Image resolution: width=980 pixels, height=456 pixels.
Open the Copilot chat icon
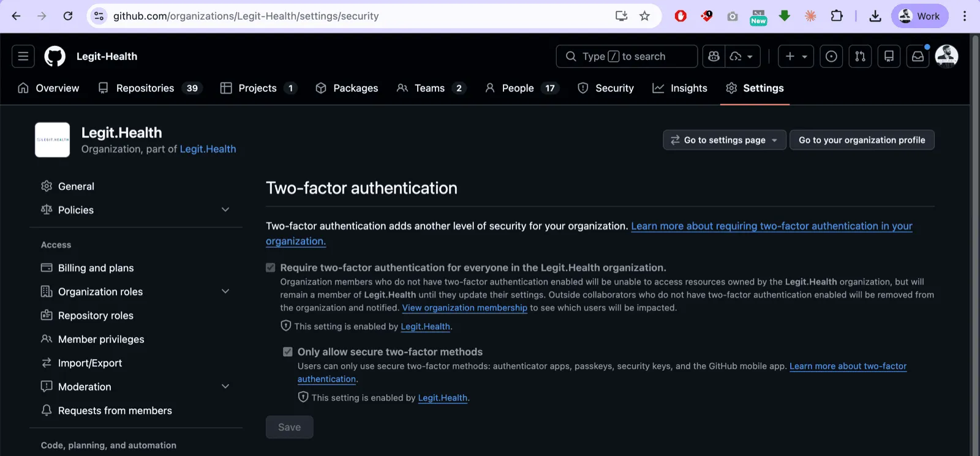click(x=714, y=56)
